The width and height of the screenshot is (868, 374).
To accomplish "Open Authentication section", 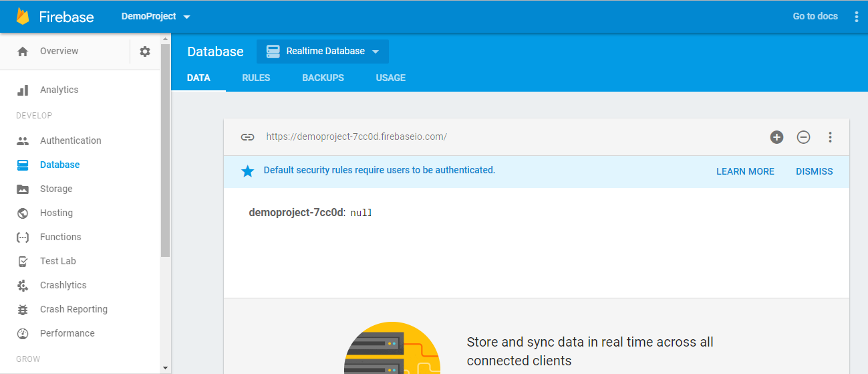I will tap(71, 141).
